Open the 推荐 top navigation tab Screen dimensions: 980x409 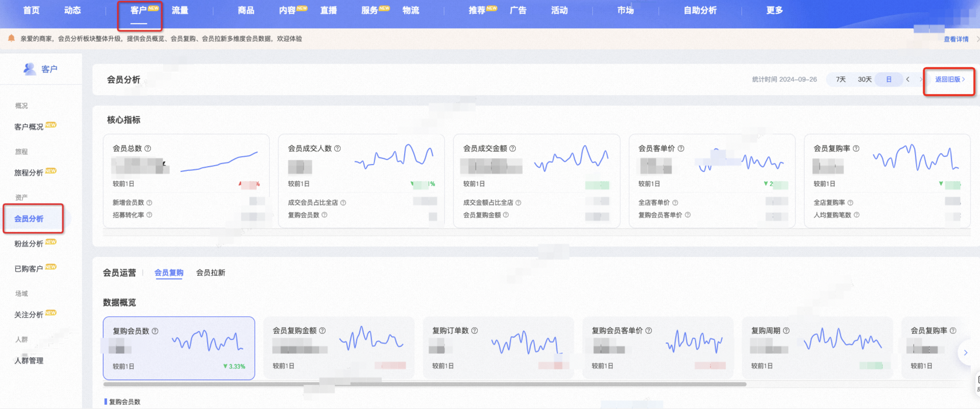477,10
